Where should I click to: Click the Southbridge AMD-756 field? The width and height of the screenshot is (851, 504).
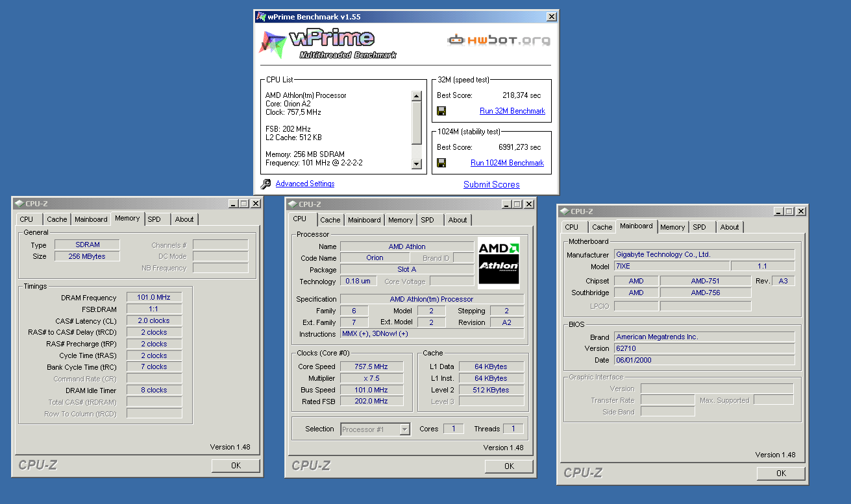(706, 293)
